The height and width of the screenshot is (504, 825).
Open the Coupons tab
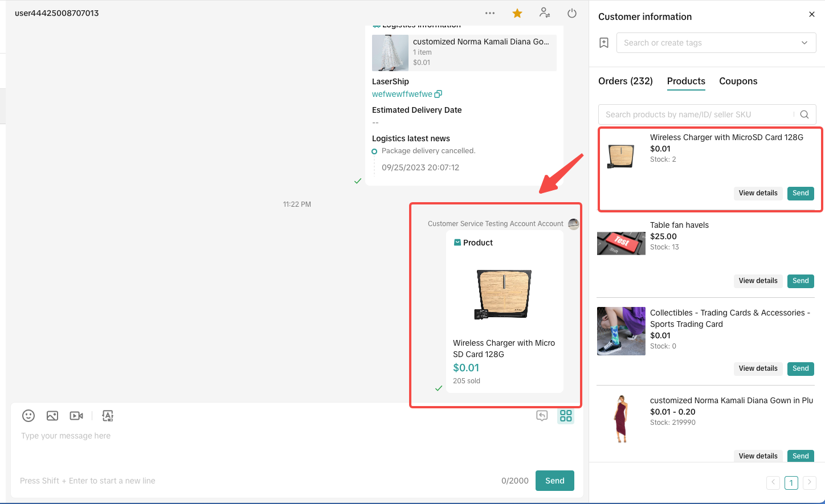tap(738, 81)
